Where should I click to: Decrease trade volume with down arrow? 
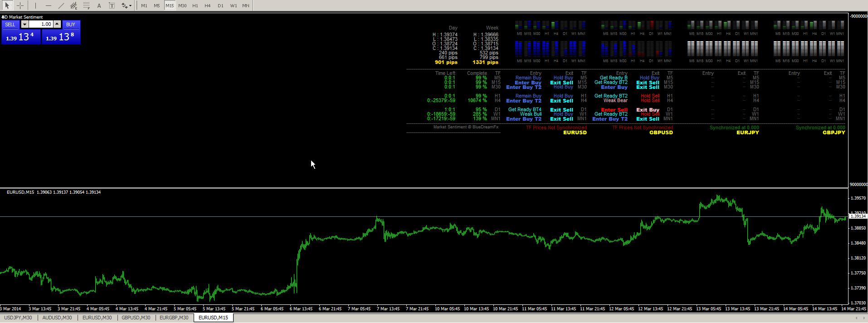tap(25, 24)
